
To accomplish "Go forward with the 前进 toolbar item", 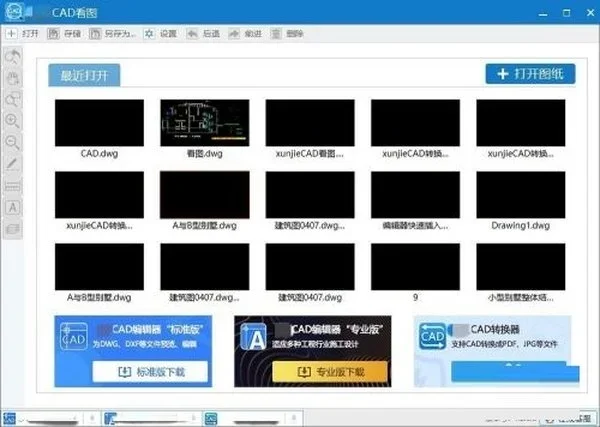I will tap(245, 34).
